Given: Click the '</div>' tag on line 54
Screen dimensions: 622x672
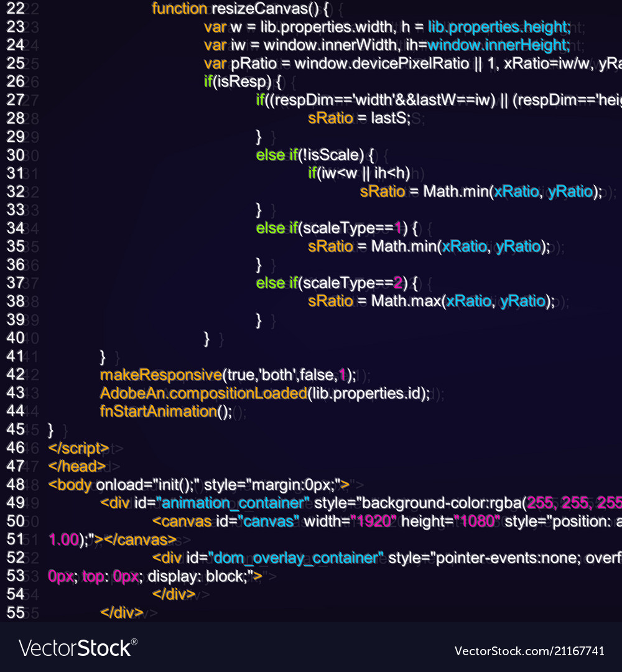Looking at the screenshot, I should pos(174,594).
